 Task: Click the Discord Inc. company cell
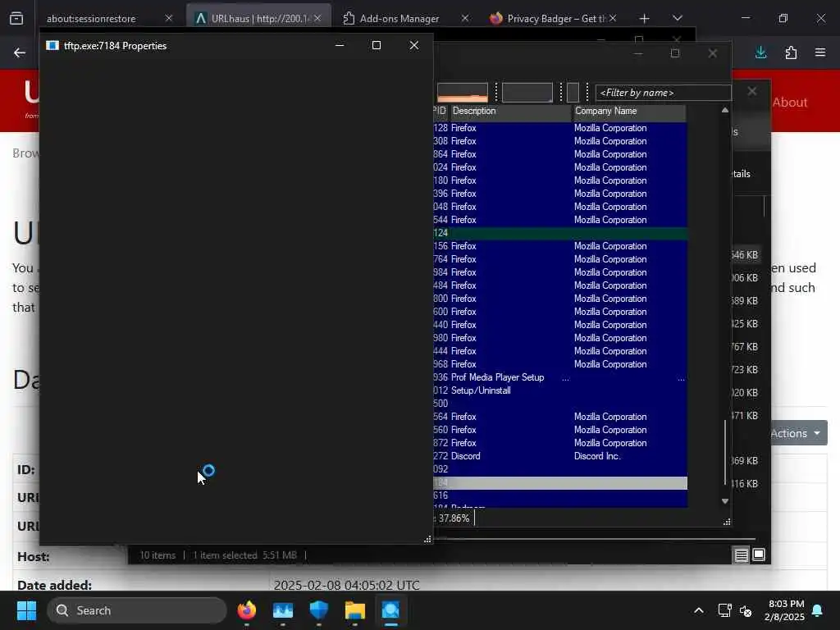(597, 456)
